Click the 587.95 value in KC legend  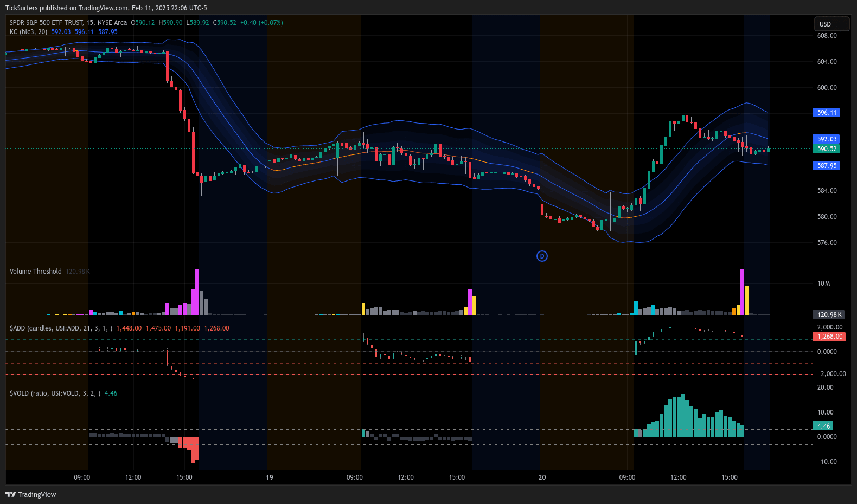coord(107,32)
